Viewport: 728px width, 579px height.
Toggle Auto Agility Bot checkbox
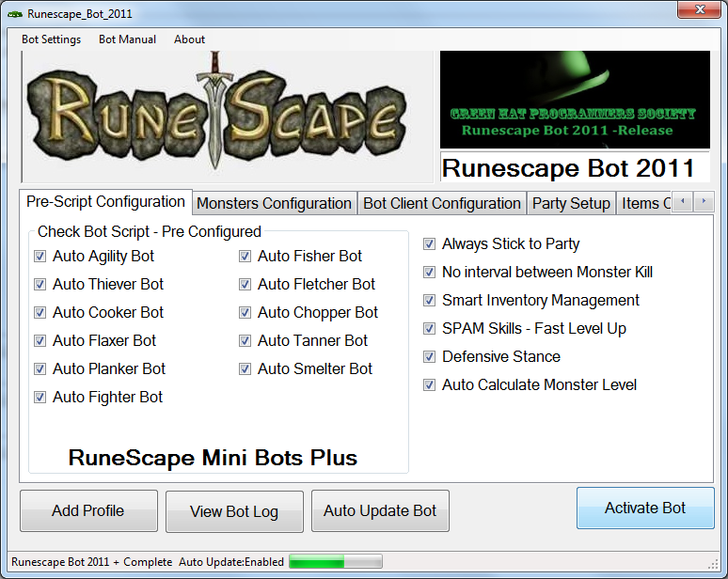(x=40, y=256)
